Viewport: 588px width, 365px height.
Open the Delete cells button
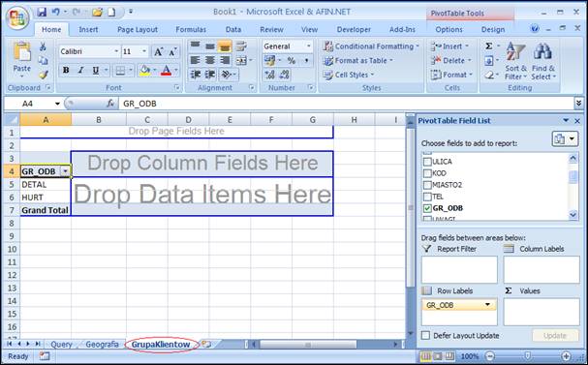pyautogui.click(x=450, y=60)
